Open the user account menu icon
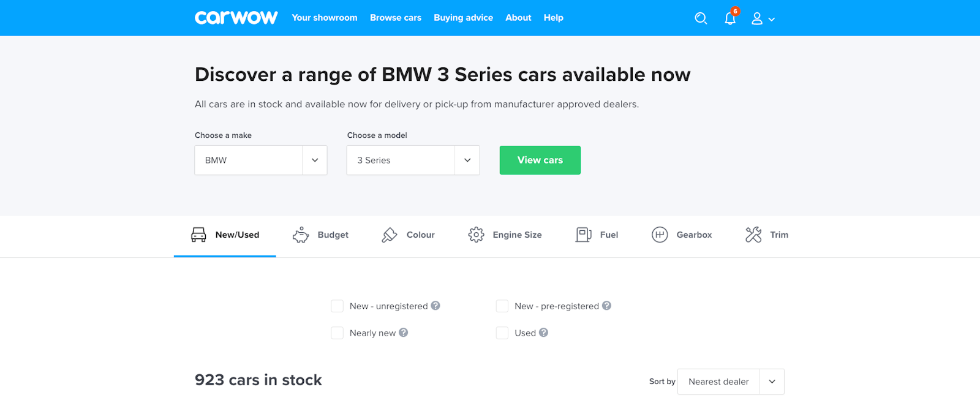980x411 pixels. point(763,19)
